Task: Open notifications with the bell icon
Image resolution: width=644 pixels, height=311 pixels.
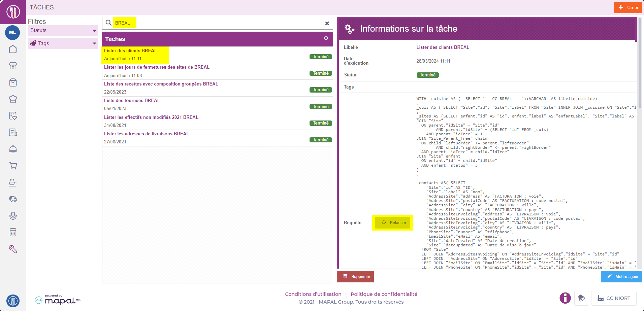Action: [x=581, y=298]
